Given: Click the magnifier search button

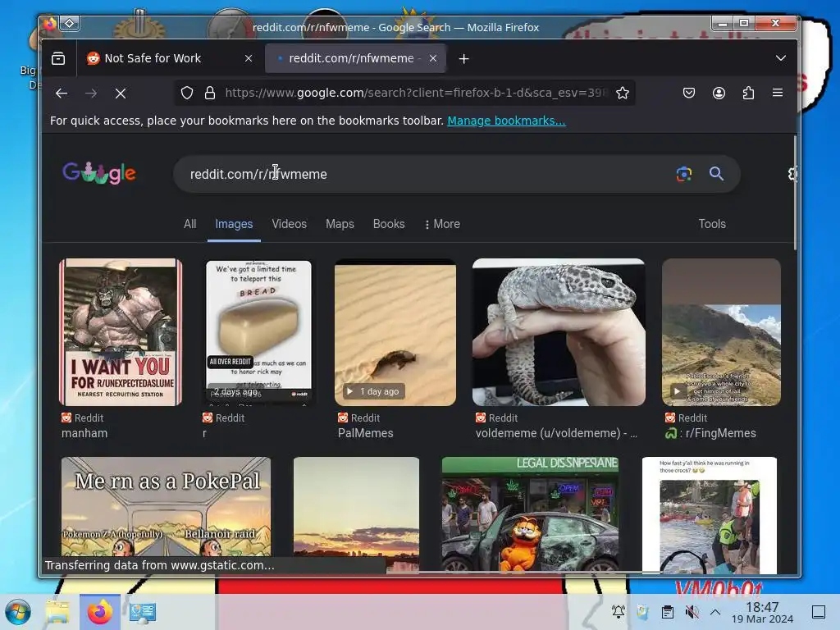Looking at the screenshot, I should [x=716, y=174].
